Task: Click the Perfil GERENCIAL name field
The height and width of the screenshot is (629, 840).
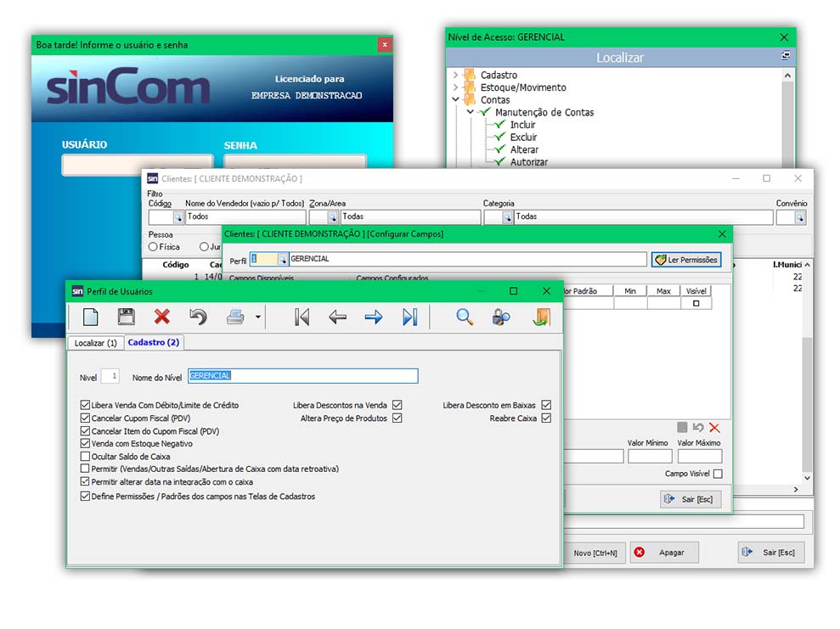Action: [468, 259]
